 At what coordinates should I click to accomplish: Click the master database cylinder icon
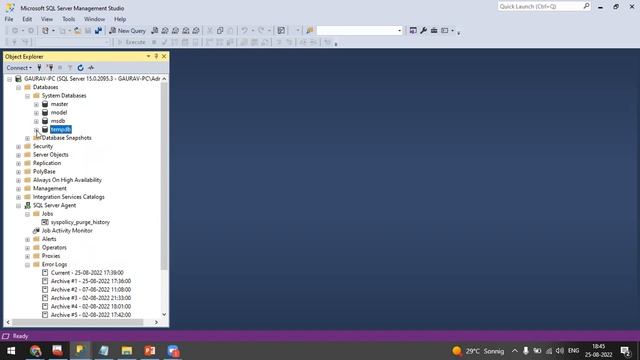(45, 104)
